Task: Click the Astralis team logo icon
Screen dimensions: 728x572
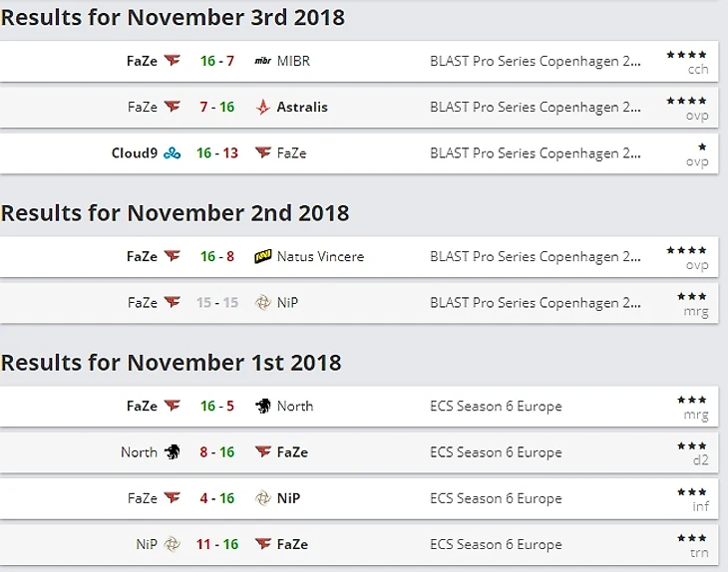Action: pos(263,108)
